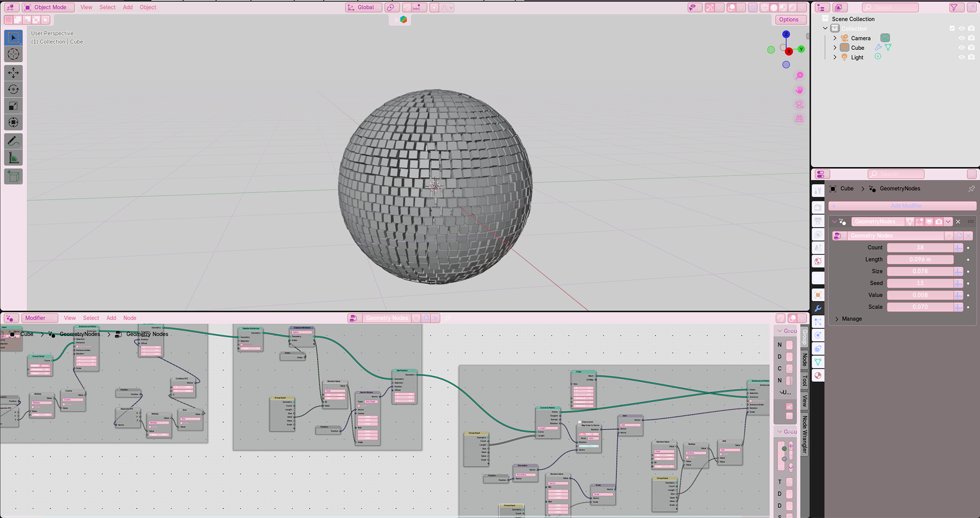The height and width of the screenshot is (518, 980).
Task: Open the Output properties tab
Action: [818, 221]
